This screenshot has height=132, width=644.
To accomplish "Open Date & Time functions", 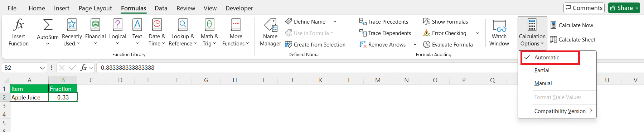I will pos(157,33).
